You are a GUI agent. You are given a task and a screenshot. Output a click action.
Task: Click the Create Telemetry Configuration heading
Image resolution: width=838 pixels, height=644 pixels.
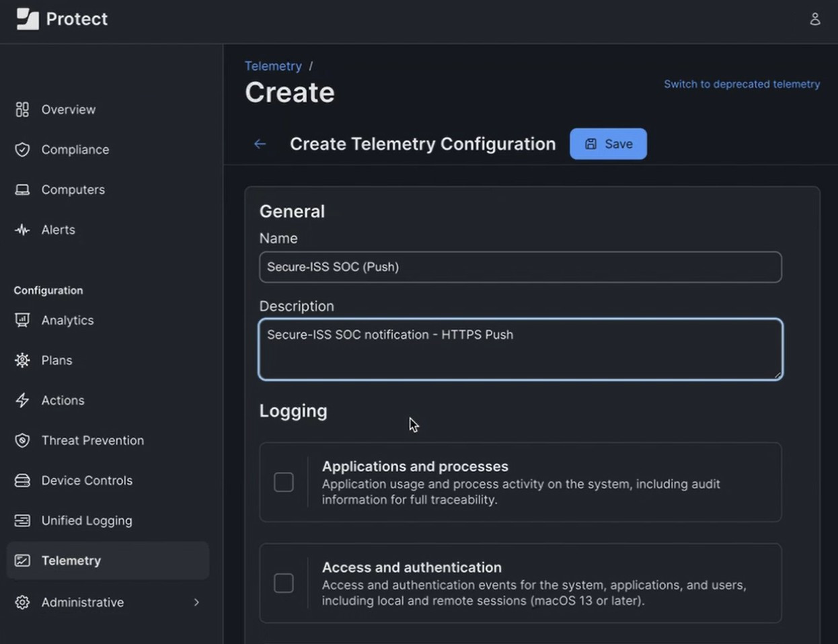tap(423, 144)
